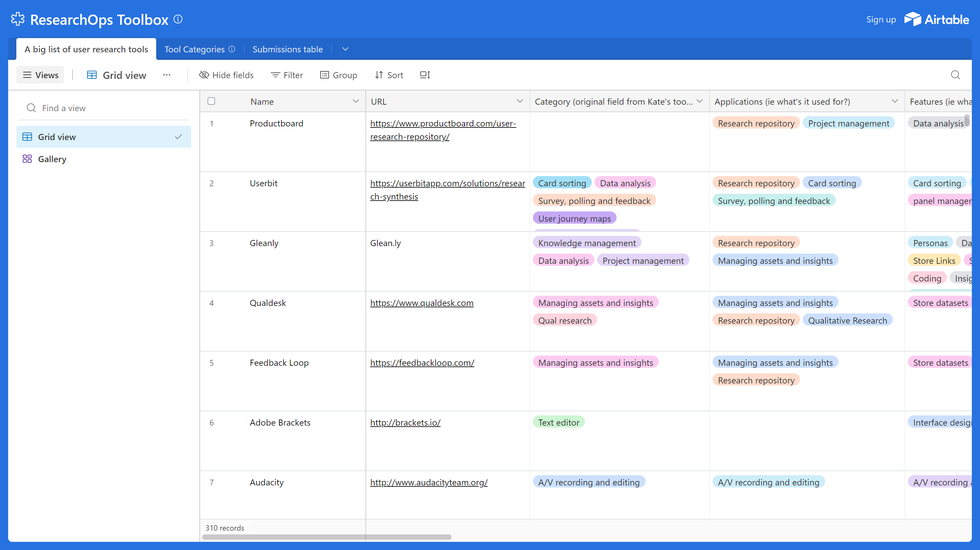Select Gallery view in sidebar
This screenshot has width=980, height=550.
pos(52,159)
